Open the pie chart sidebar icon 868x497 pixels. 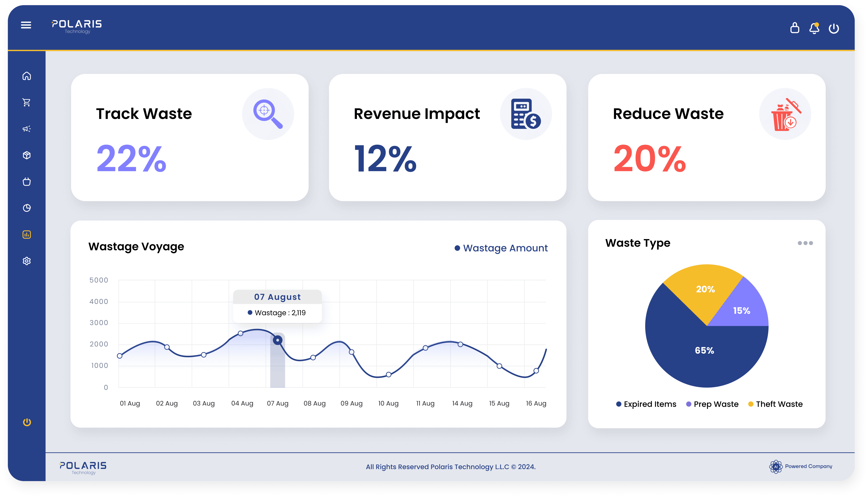pyautogui.click(x=27, y=208)
